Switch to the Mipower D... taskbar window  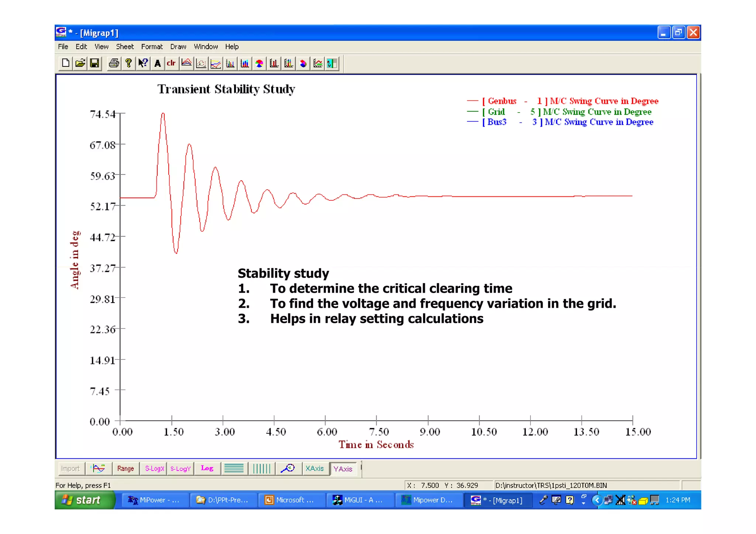[429, 500]
